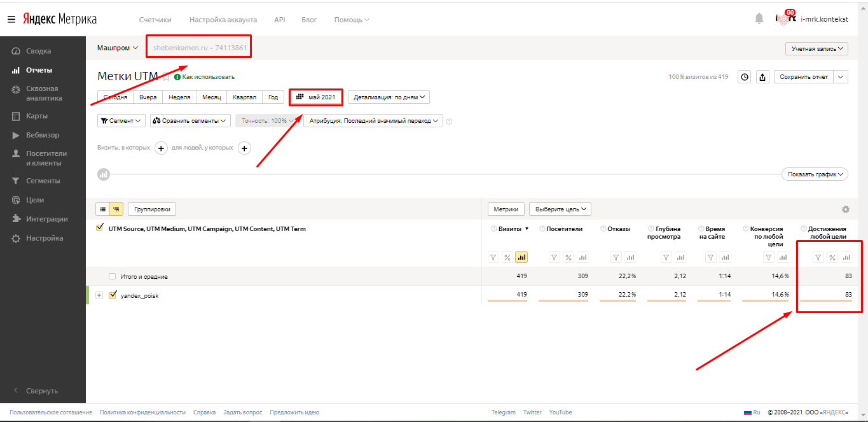Open Вебвизор in the sidebar

43,135
